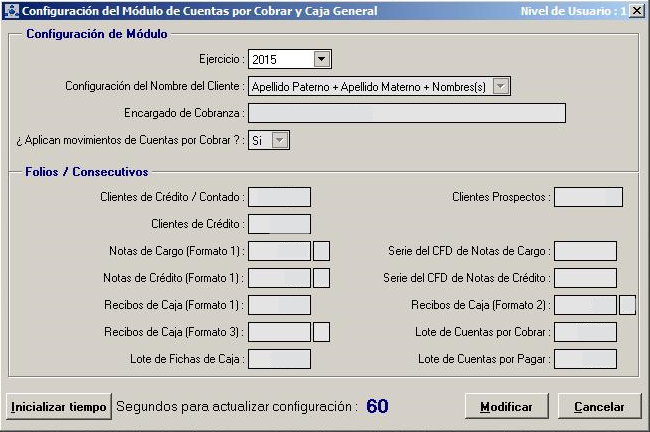Focus the Lote de Cuentas por Cobrar field

coord(585,332)
